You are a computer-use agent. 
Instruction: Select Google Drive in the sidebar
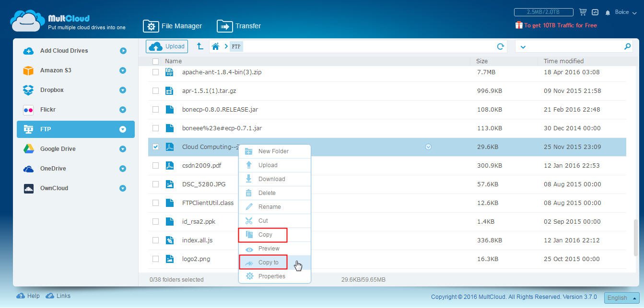click(58, 149)
